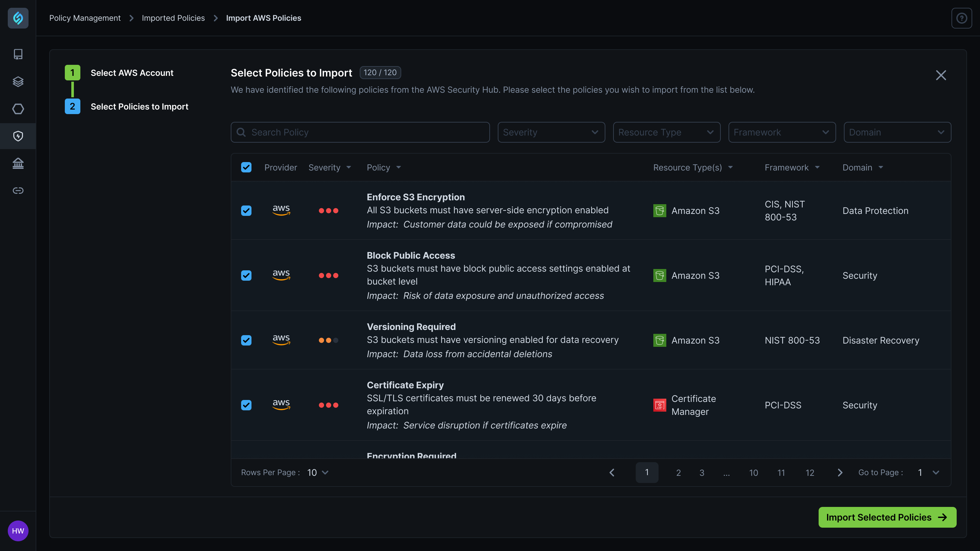Sort by Policy column header
The width and height of the screenshot is (980, 551).
point(383,168)
